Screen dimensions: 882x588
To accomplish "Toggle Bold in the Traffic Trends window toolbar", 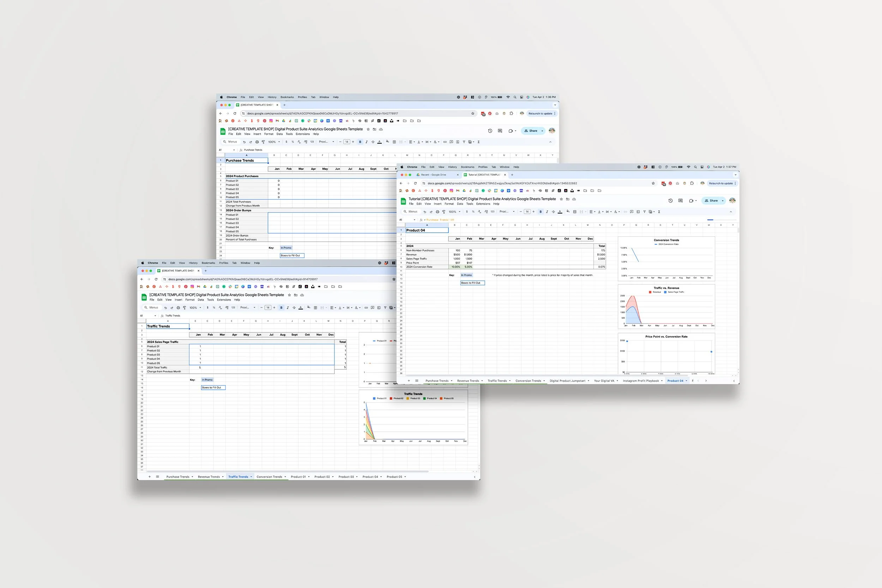I will click(x=281, y=308).
